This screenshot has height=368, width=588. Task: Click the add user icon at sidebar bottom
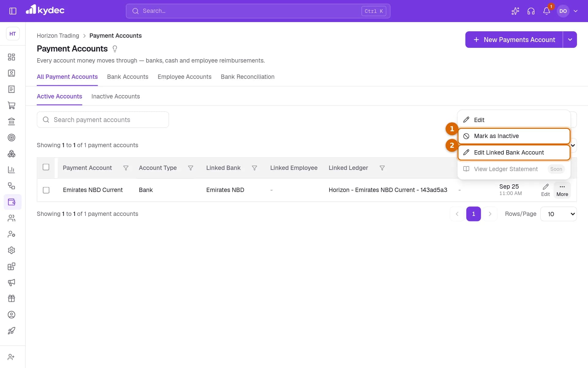tap(11, 357)
